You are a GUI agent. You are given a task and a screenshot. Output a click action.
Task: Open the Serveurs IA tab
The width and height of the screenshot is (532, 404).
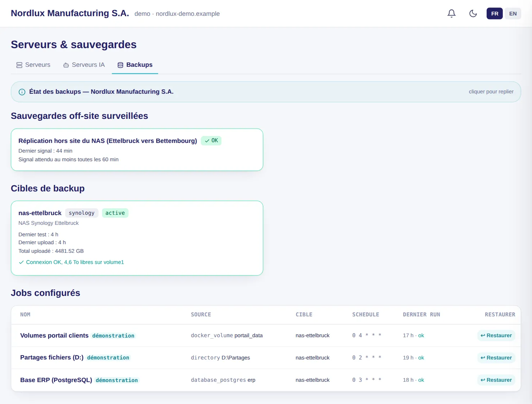tap(84, 65)
